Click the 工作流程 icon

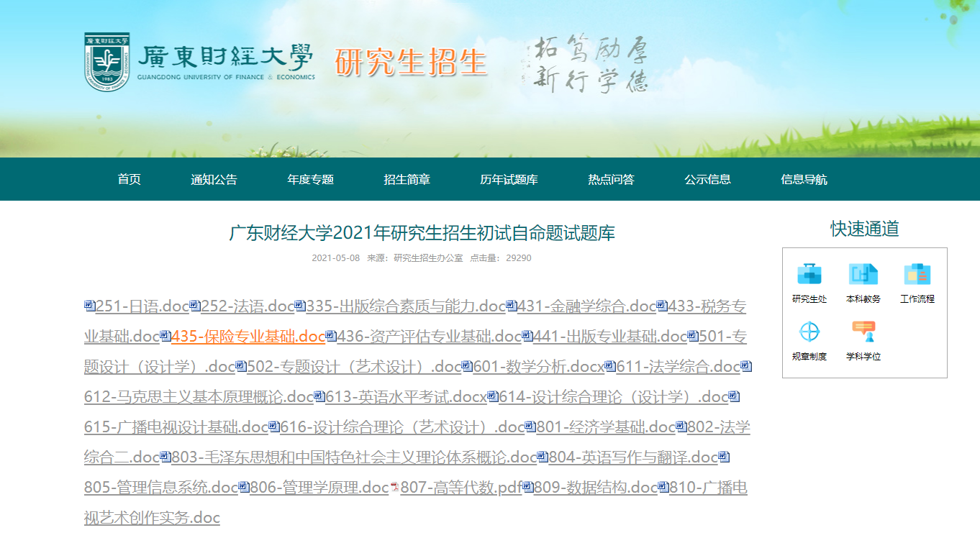coord(917,274)
